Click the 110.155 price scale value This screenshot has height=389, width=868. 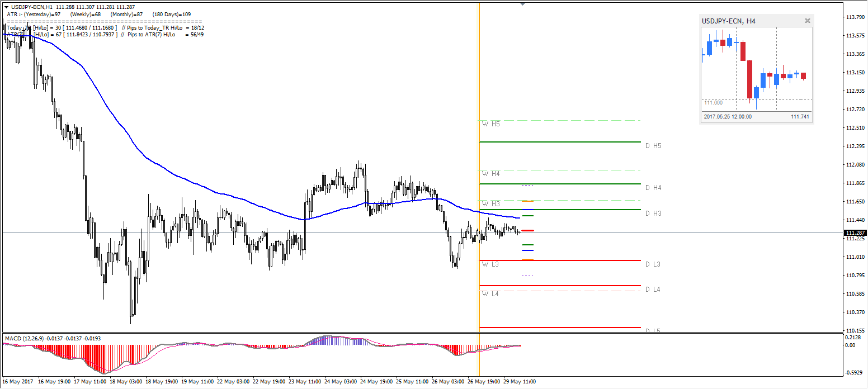point(856,331)
